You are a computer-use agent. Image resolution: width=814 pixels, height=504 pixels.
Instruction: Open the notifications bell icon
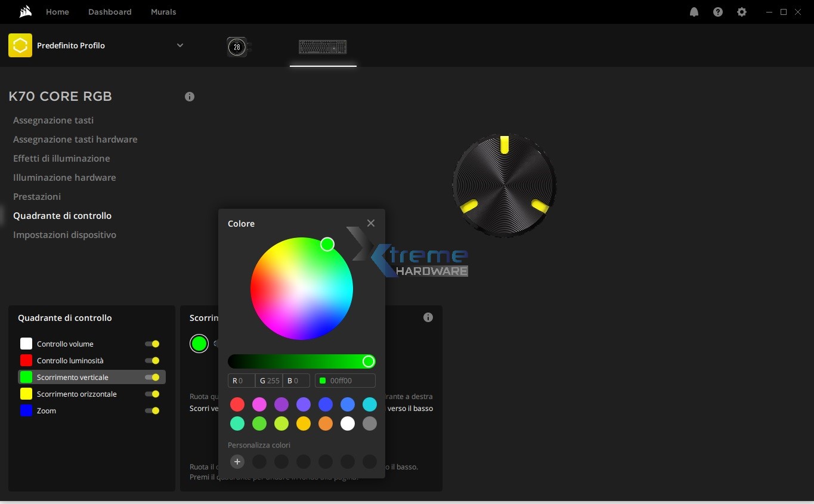694,12
